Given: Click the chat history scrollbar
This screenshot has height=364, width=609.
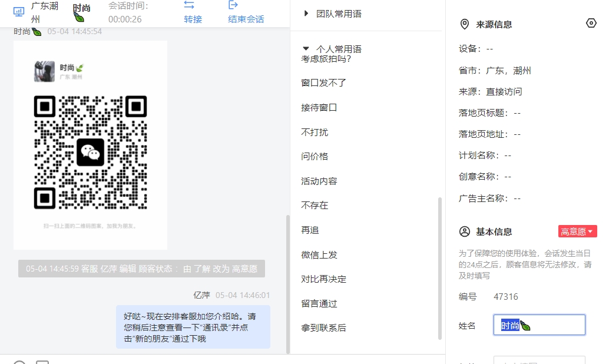Looking at the screenshot, I should click(288, 284).
